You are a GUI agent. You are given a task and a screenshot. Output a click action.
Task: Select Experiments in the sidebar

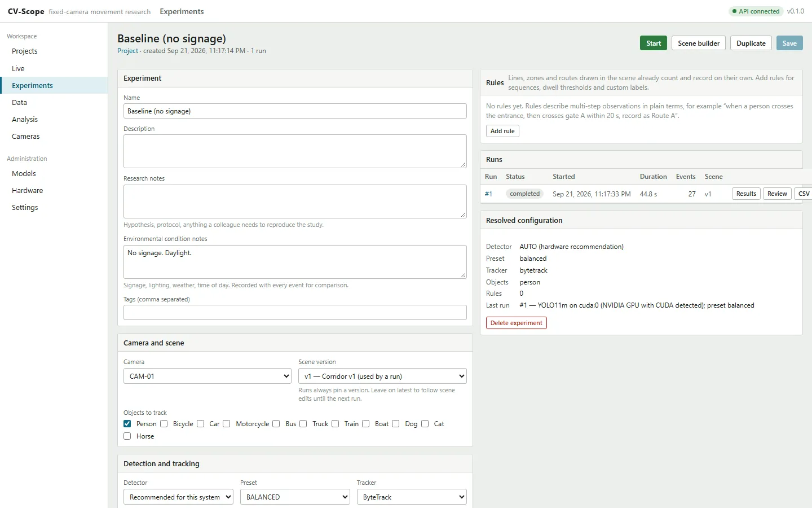pos(54,85)
